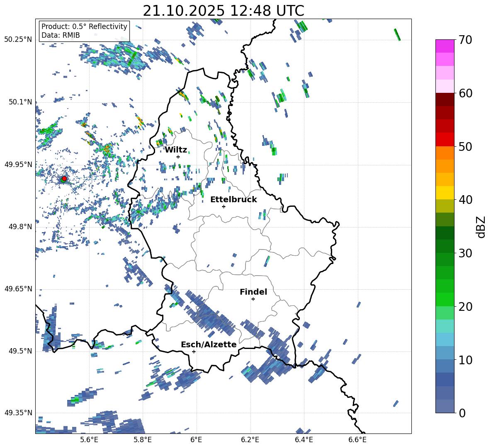
Task: Select the Wiltz city label
Action: point(176,150)
